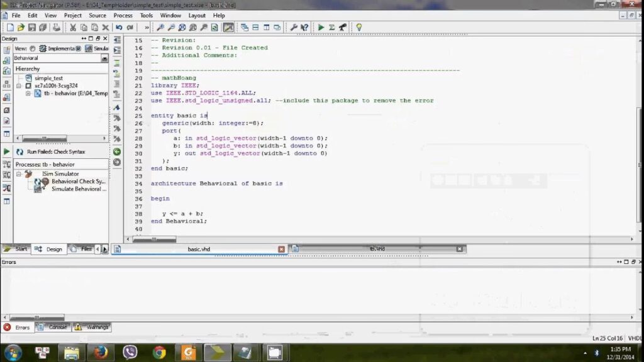Expand the tb - behavior hierarchy node

(28, 94)
